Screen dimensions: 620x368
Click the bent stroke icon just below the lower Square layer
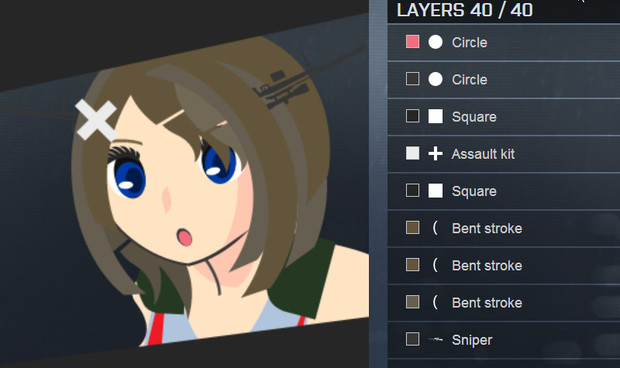tap(435, 228)
